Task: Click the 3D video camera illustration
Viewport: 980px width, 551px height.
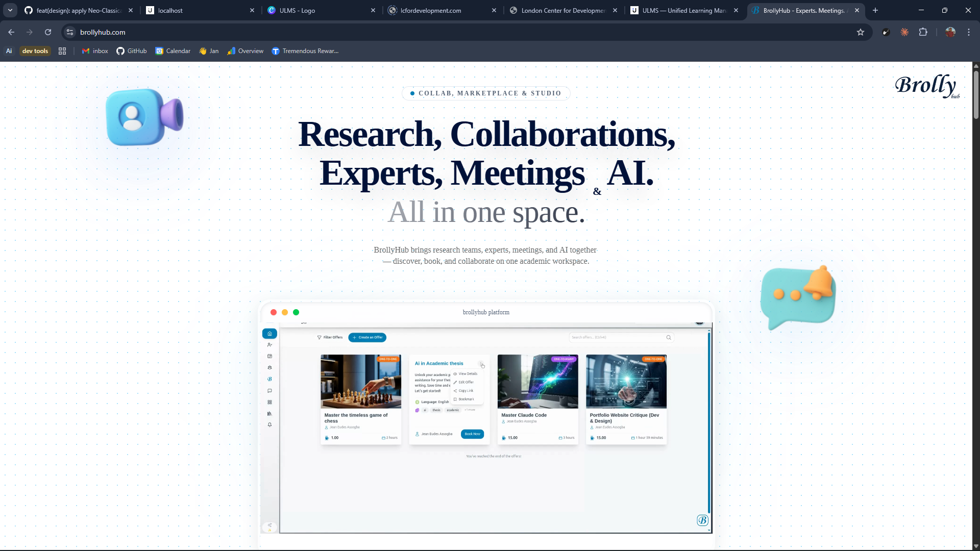Action: (144, 117)
